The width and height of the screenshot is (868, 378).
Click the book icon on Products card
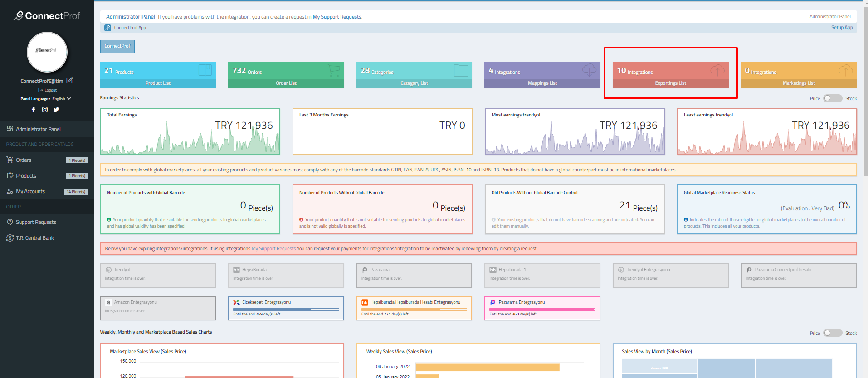click(205, 70)
